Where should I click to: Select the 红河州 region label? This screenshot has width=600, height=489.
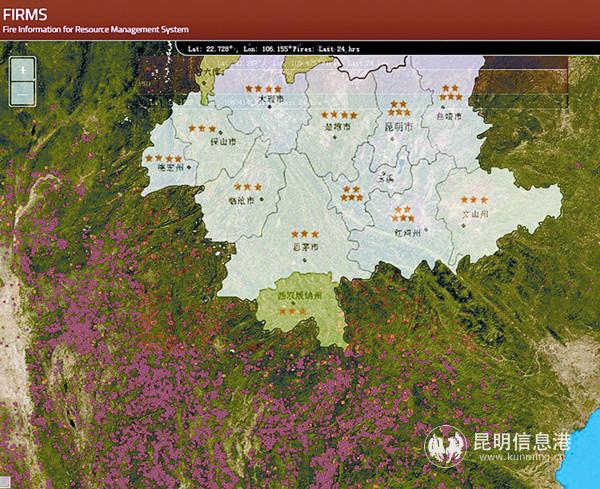(408, 230)
